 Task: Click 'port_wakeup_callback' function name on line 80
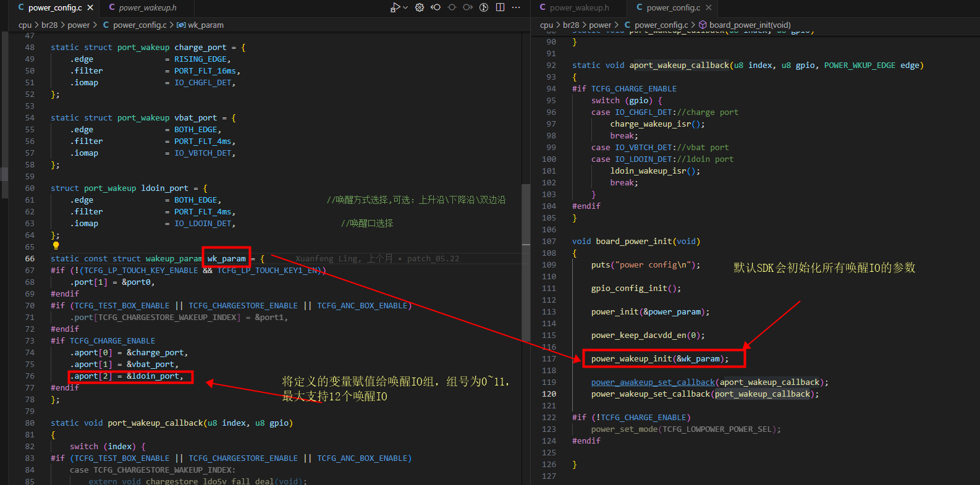pyautogui.click(x=155, y=423)
